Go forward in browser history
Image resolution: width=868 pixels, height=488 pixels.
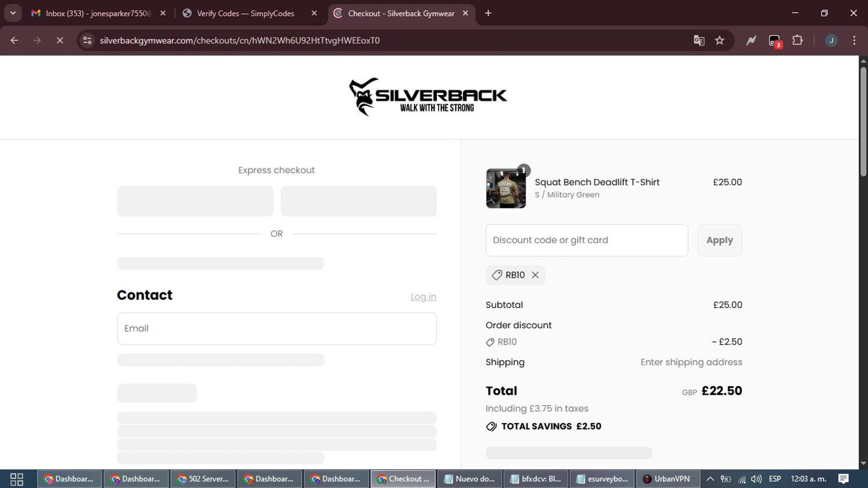(x=37, y=41)
